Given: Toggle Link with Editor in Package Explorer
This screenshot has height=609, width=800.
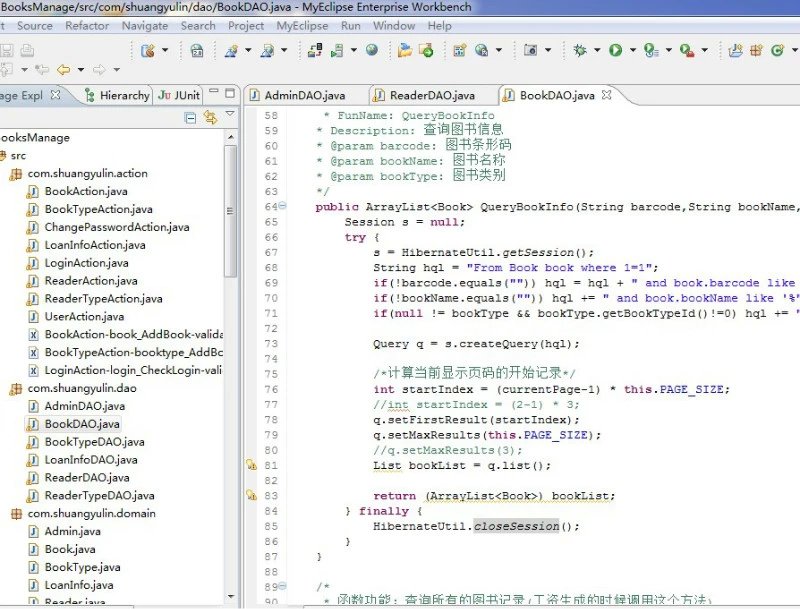Looking at the screenshot, I should [x=210, y=118].
